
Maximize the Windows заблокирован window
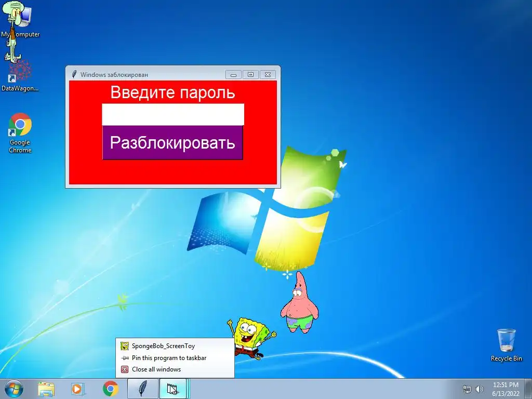point(250,75)
